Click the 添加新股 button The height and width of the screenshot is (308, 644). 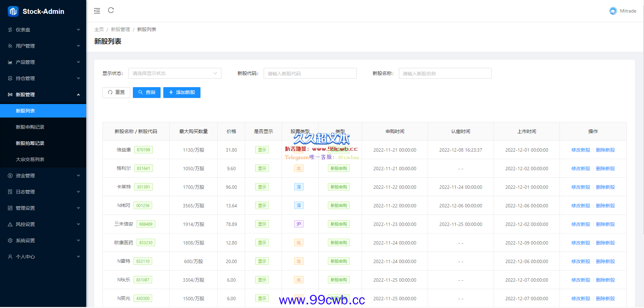coord(182,93)
